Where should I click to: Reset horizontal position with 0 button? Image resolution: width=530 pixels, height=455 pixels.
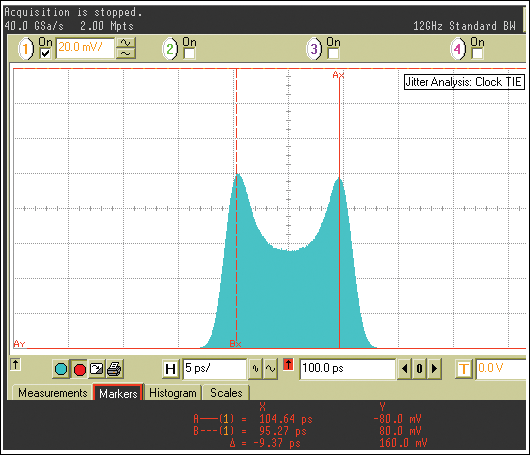coord(419,368)
